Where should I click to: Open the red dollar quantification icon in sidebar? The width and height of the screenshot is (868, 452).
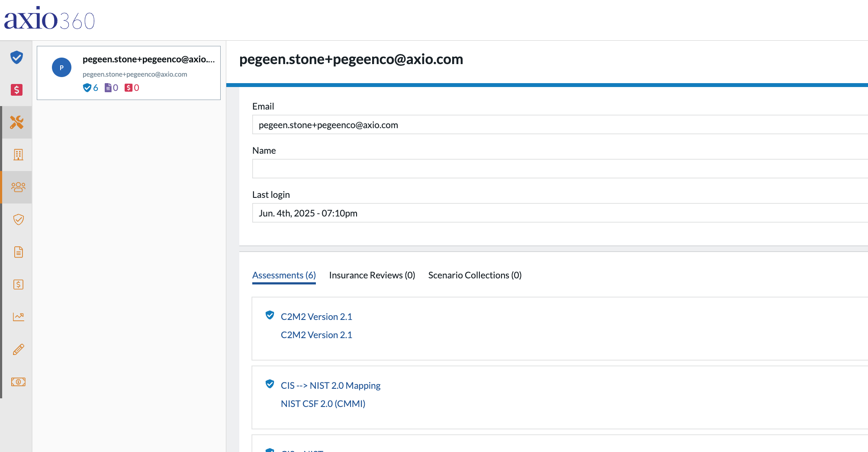(x=16, y=90)
